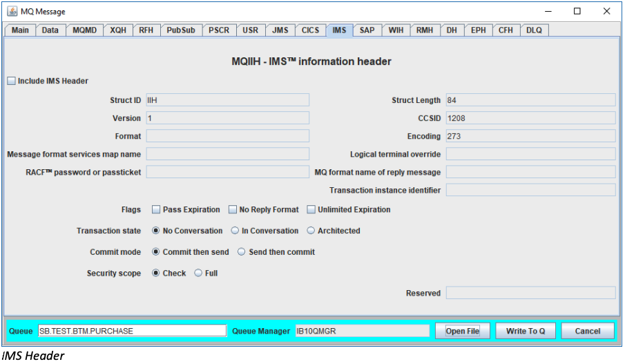Click the Queue Manager field

(363, 331)
